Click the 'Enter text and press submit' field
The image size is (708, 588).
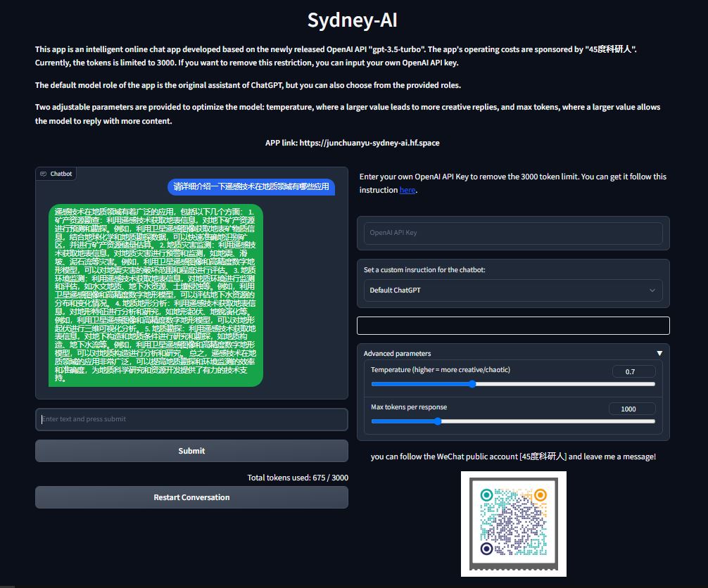191,419
